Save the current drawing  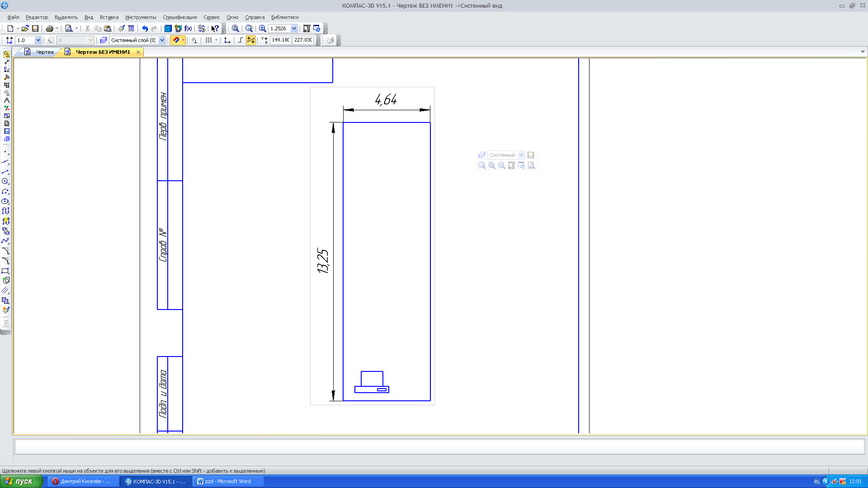point(35,28)
